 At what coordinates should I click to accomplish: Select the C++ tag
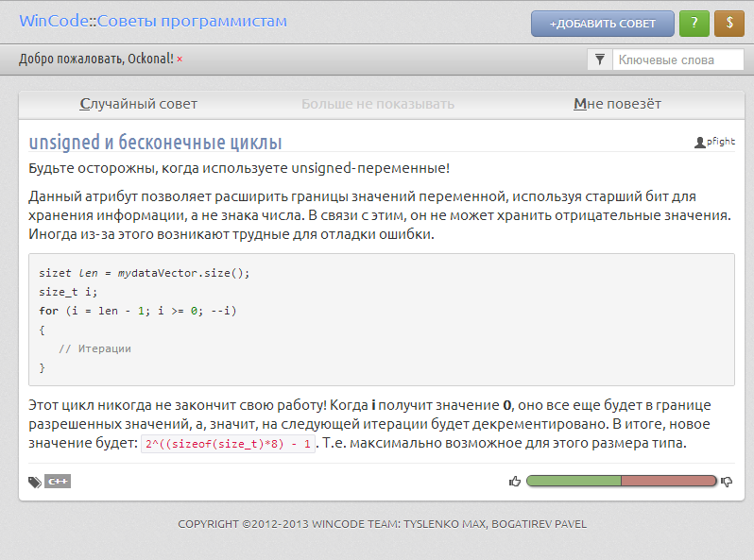tap(58, 482)
